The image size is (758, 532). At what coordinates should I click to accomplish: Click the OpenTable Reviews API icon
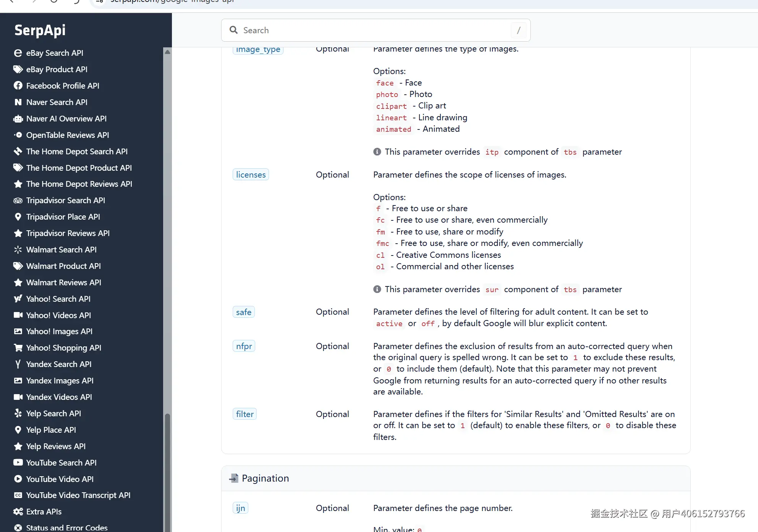[18, 135]
